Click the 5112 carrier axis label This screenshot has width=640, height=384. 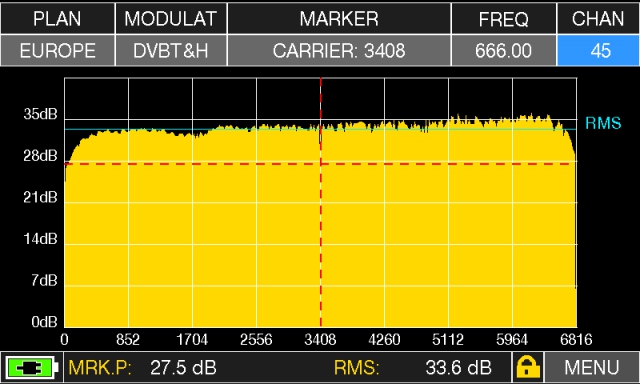448,340
